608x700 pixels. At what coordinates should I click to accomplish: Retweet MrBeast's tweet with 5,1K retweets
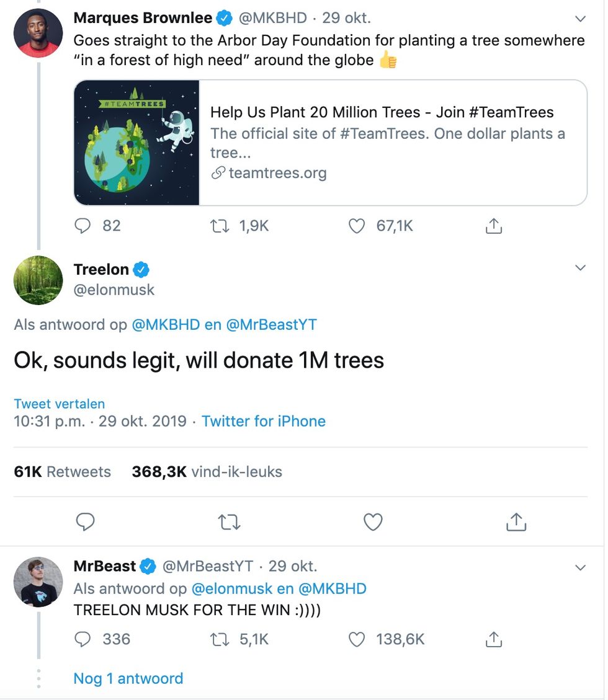(x=220, y=639)
